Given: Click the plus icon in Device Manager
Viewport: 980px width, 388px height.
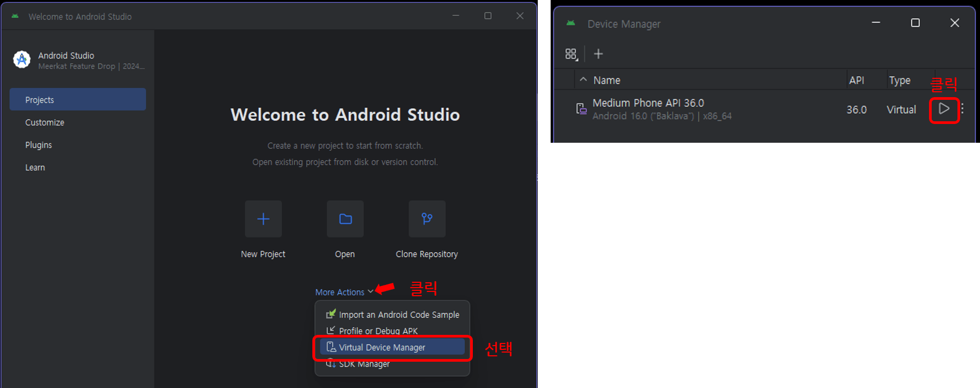Looking at the screenshot, I should tap(598, 54).
